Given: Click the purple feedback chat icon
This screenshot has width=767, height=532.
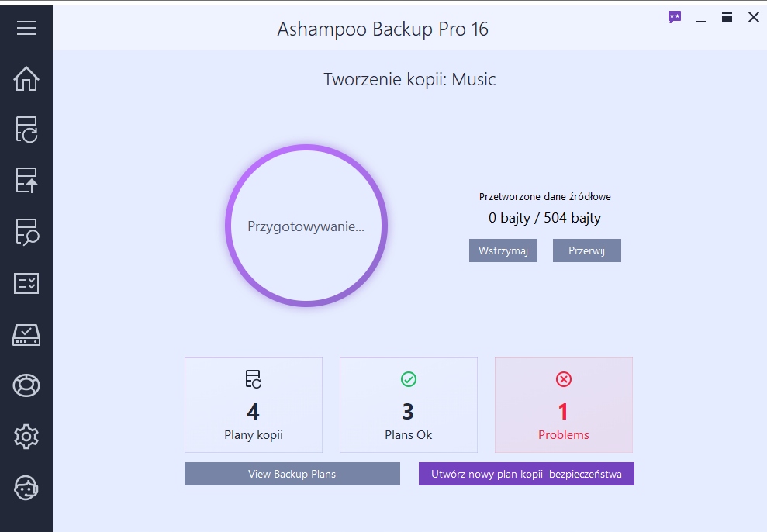Looking at the screenshot, I should [x=675, y=17].
